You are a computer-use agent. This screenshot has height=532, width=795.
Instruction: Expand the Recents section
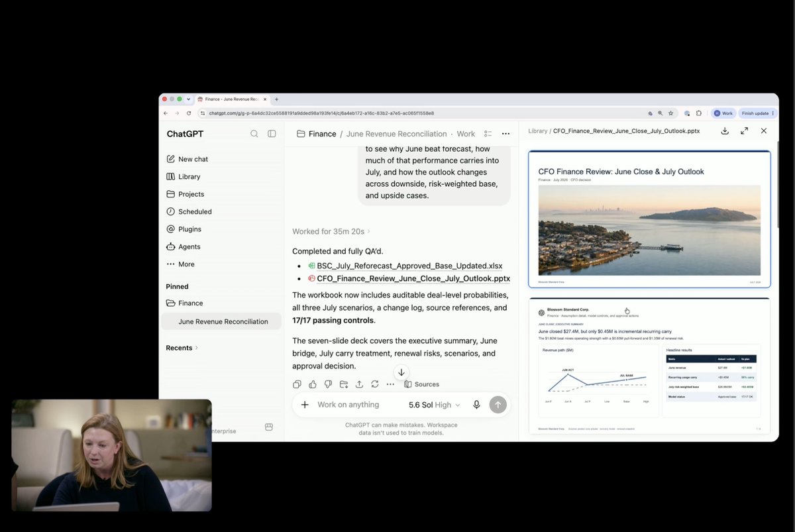click(182, 348)
